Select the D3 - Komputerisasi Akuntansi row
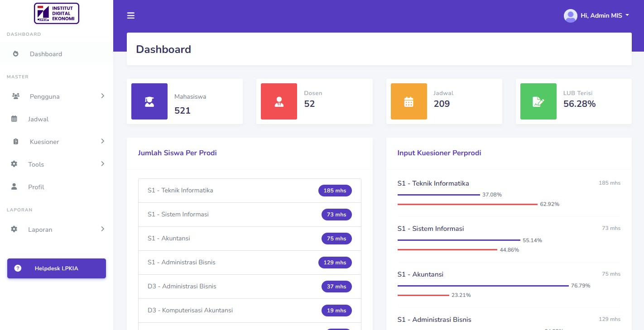Screen dimensions: 644x330 (250, 311)
